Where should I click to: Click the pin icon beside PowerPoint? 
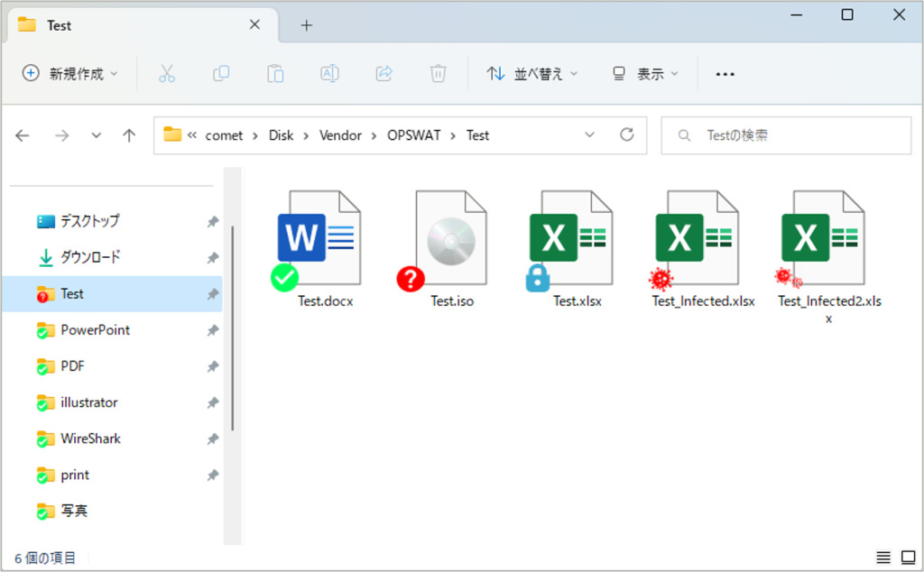(x=213, y=330)
